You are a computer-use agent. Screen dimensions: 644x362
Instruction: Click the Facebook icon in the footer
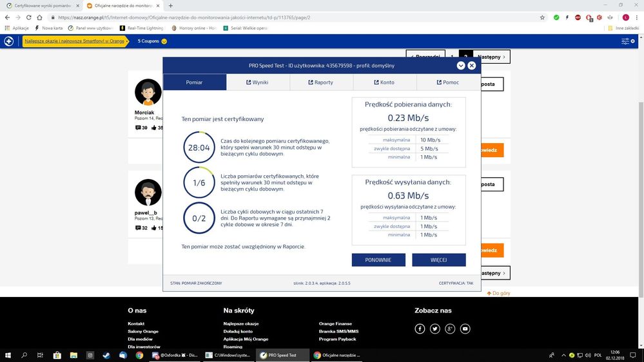(420, 329)
